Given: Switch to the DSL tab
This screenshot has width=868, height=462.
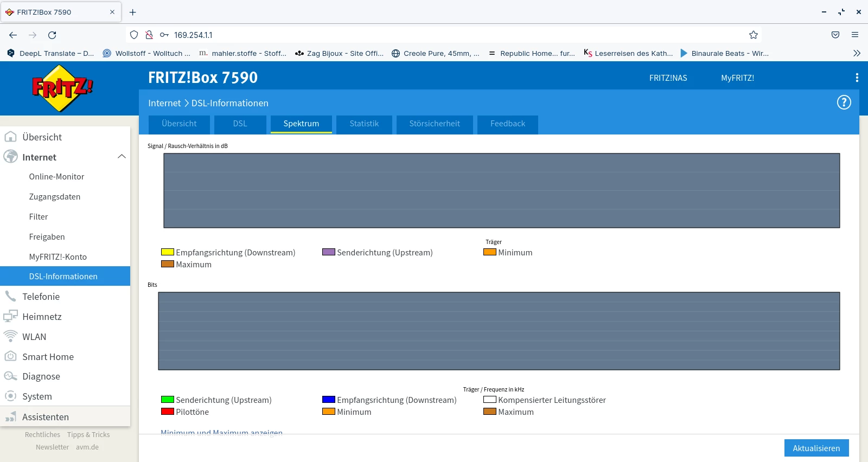Looking at the screenshot, I should 240,124.
